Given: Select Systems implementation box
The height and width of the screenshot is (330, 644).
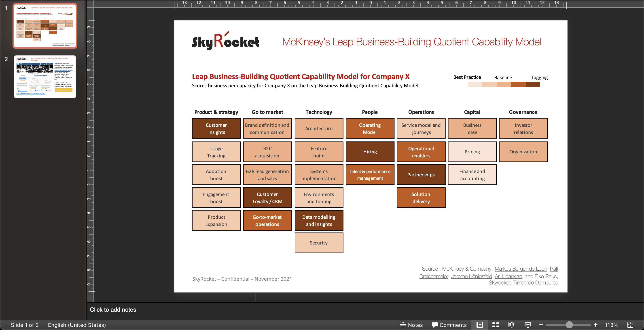Looking at the screenshot, I should click(319, 175).
